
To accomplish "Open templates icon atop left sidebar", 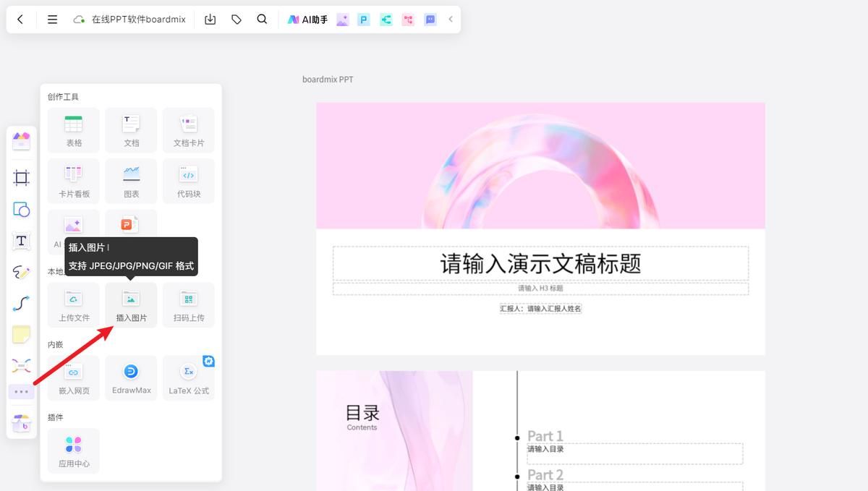I will pyautogui.click(x=21, y=141).
